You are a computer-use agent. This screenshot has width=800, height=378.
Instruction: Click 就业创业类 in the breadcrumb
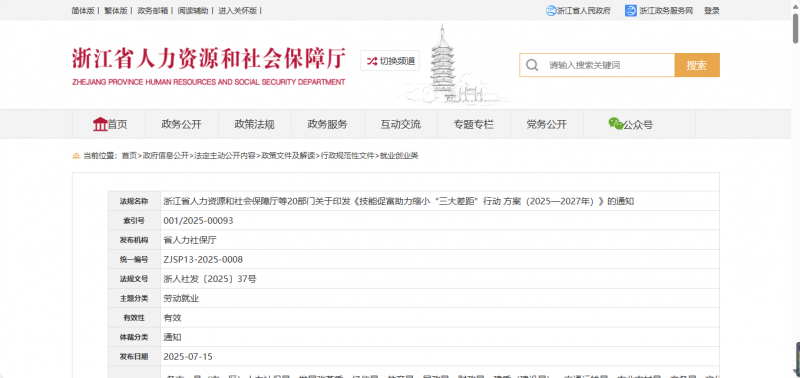pyautogui.click(x=398, y=156)
